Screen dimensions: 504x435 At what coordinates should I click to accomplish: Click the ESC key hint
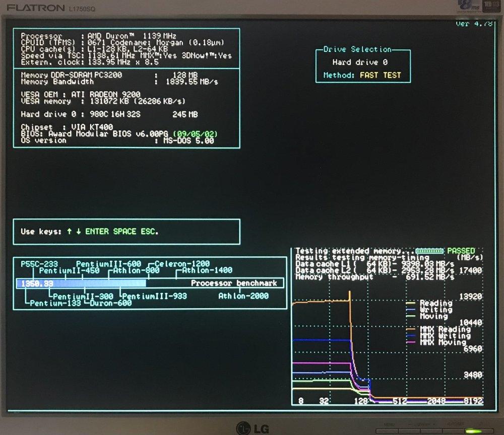149,231
